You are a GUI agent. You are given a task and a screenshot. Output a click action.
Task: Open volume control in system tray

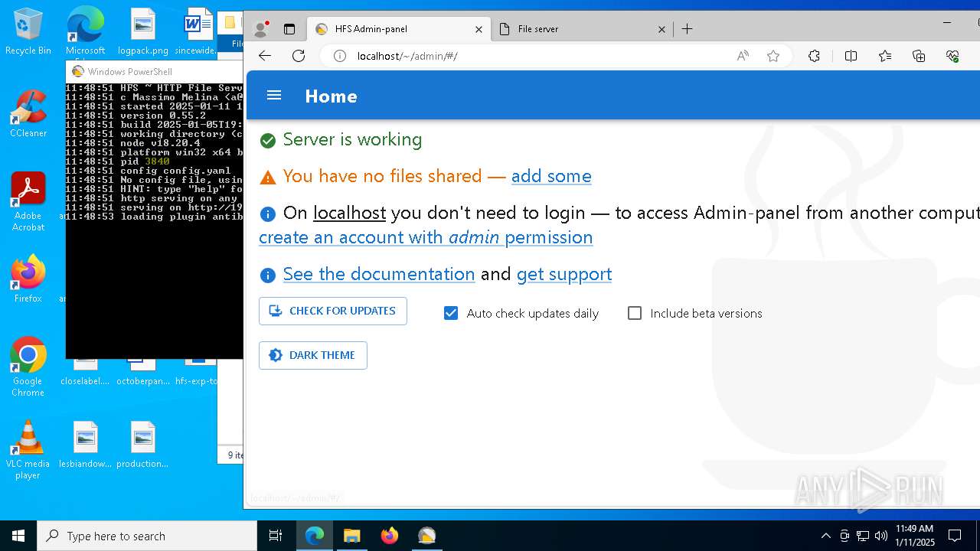click(x=881, y=536)
